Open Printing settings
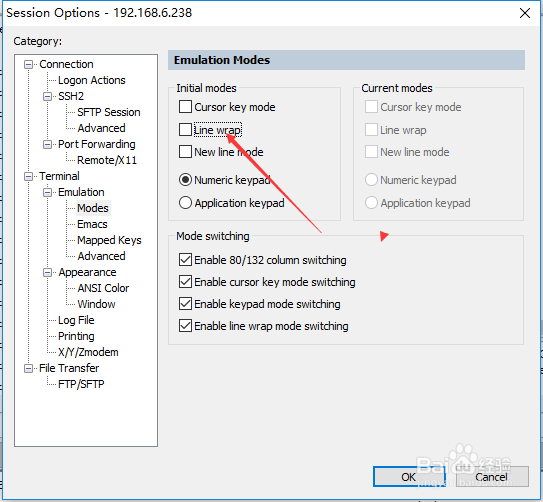Viewport: 543px width, 502px height. (76, 336)
